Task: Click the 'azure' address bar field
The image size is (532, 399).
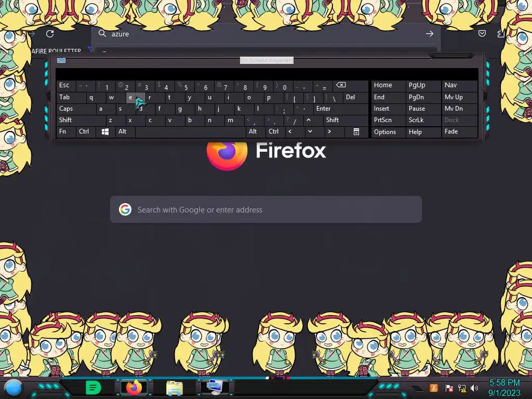Action: (x=265, y=34)
